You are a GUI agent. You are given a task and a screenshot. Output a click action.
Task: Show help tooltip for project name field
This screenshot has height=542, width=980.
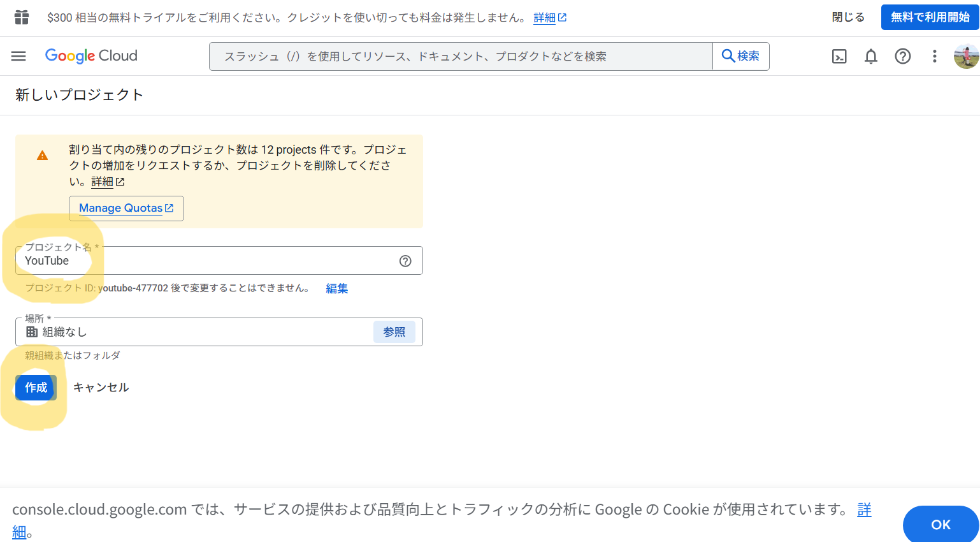[405, 261]
